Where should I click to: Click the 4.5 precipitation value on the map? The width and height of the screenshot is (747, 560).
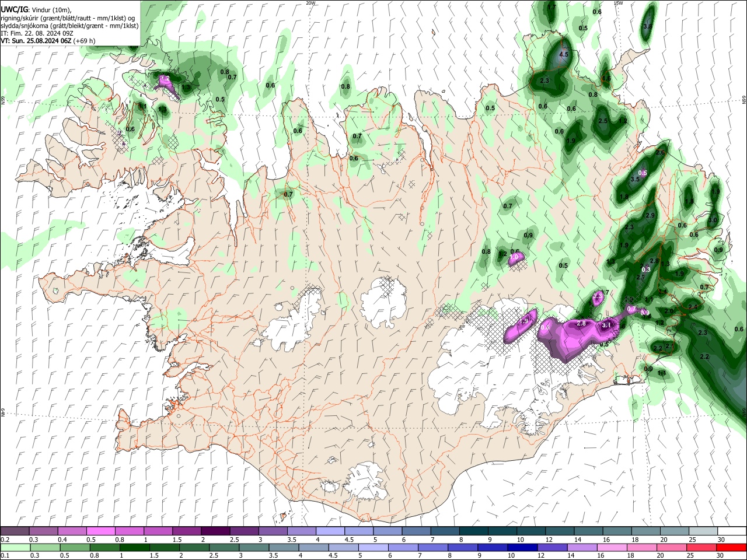(x=563, y=54)
